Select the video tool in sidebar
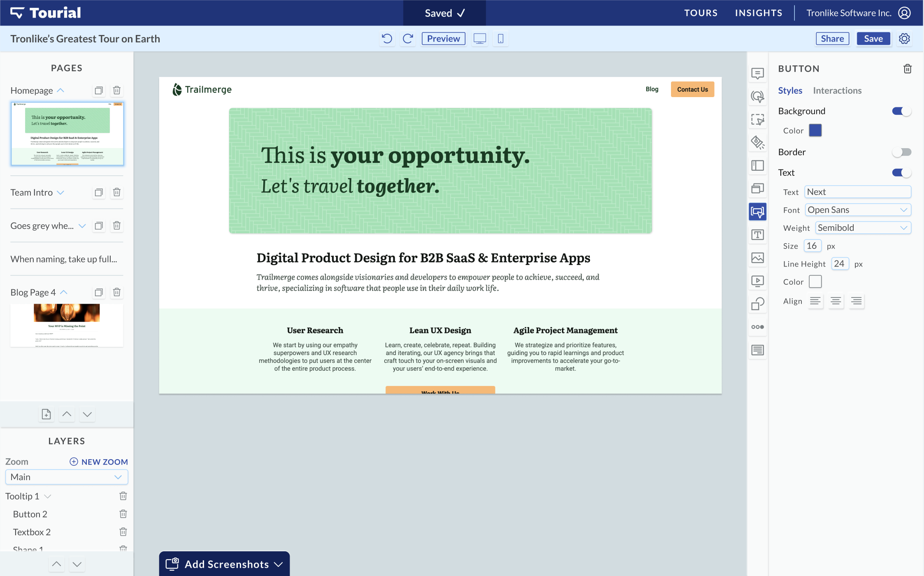The width and height of the screenshot is (924, 576). coord(757,281)
